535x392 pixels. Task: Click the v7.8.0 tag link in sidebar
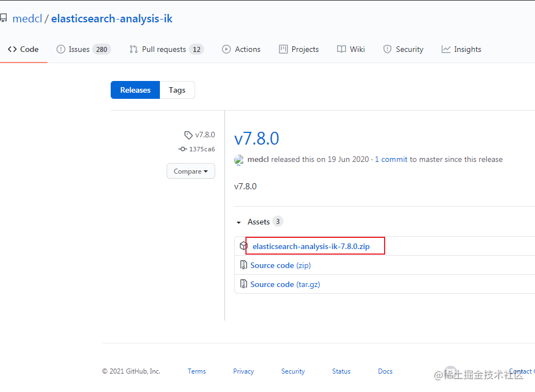205,135
